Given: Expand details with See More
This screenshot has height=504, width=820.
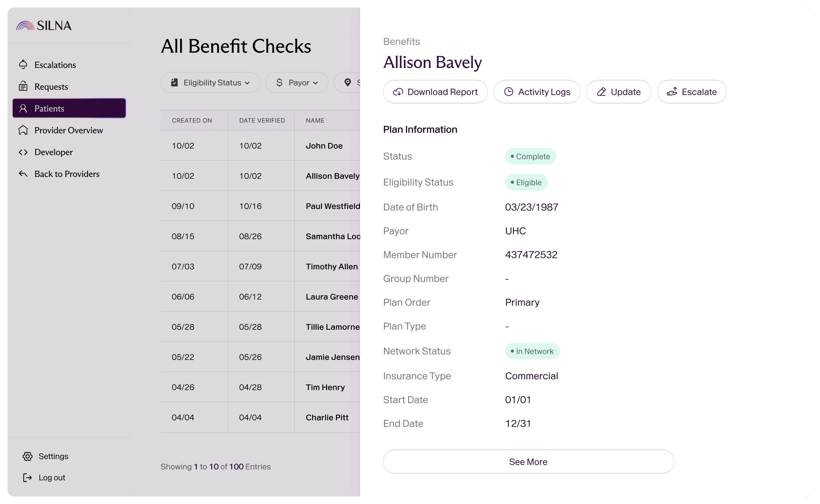Looking at the screenshot, I should coord(528,462).
